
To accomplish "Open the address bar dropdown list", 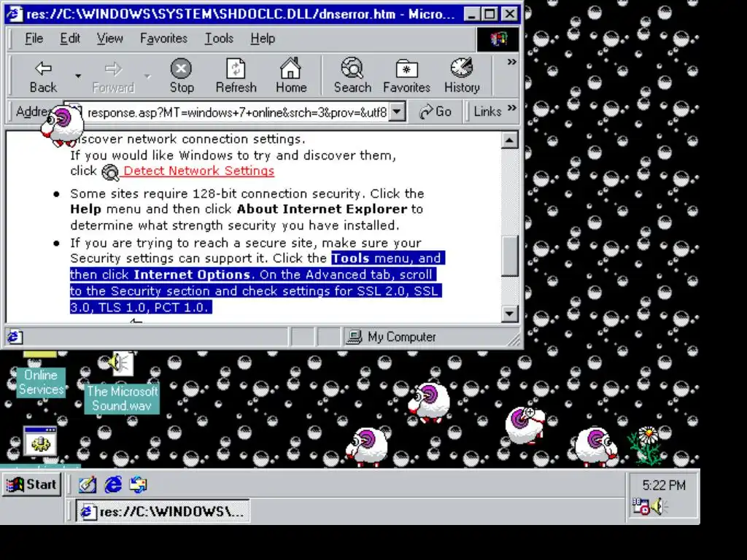I will pyautogui.click(x=398, y=112).
